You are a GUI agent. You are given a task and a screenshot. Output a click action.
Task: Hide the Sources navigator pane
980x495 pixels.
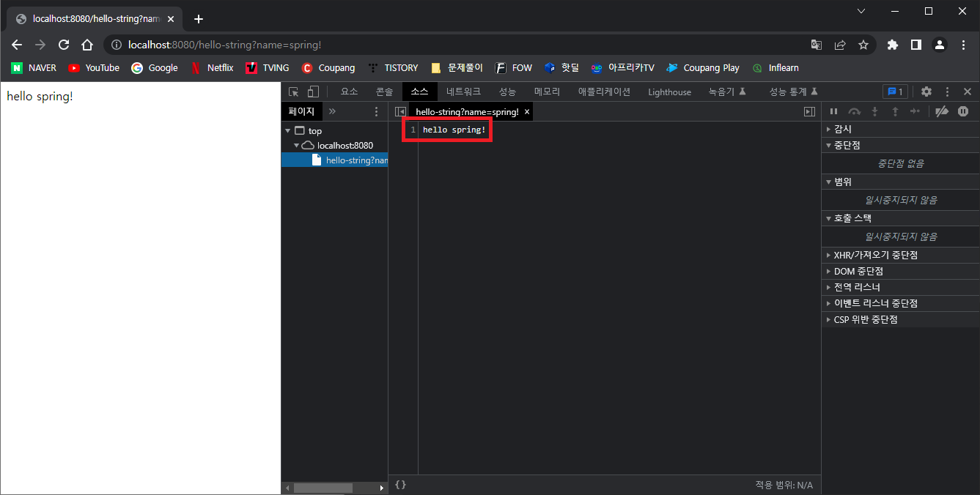click(400, 111)
